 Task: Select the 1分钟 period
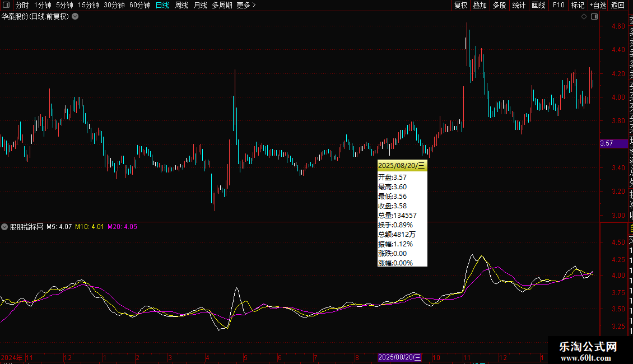(x=43, y=5)
